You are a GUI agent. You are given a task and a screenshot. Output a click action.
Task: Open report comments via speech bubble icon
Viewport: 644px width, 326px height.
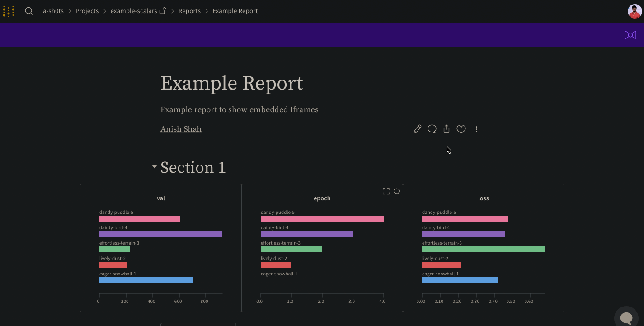click(432, 129)
